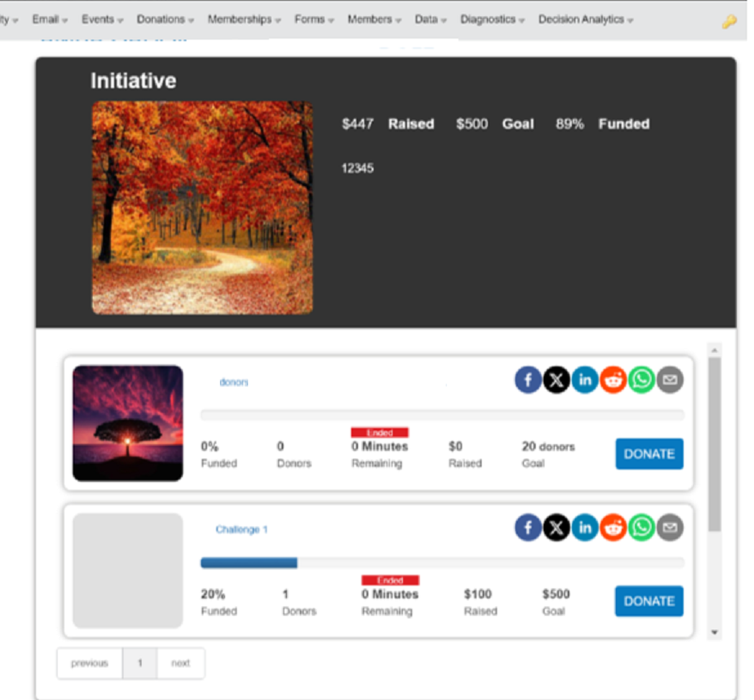Click the Challenge 1 progress bar
The height and width of the screenshot is (700, 754).
coord(441,563)
